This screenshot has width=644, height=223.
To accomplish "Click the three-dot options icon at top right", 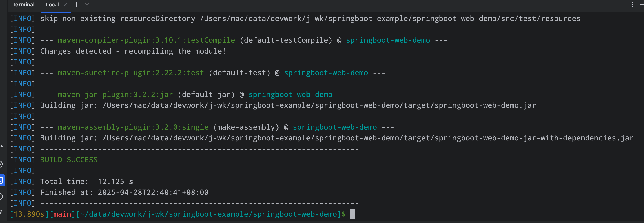I will click(x=633, y=4).
